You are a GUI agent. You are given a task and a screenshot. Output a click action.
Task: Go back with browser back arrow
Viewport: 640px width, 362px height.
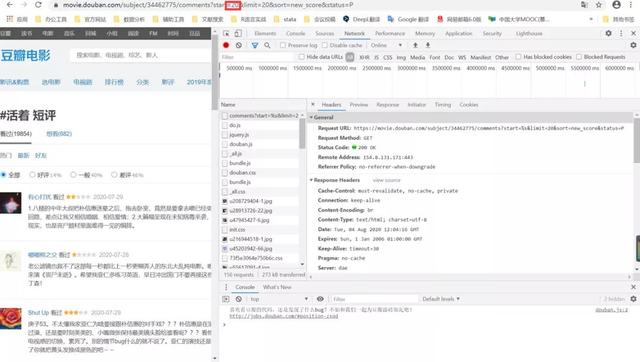(9, 5)
